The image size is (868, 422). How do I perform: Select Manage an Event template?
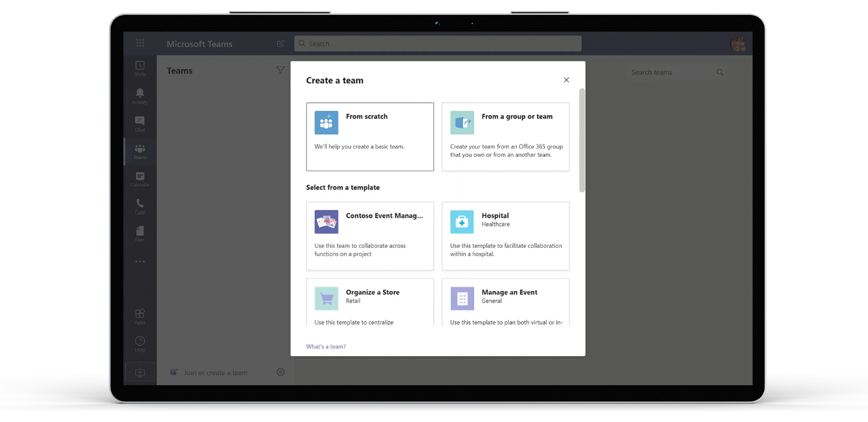pyautogui.click(x=506, y=302)
